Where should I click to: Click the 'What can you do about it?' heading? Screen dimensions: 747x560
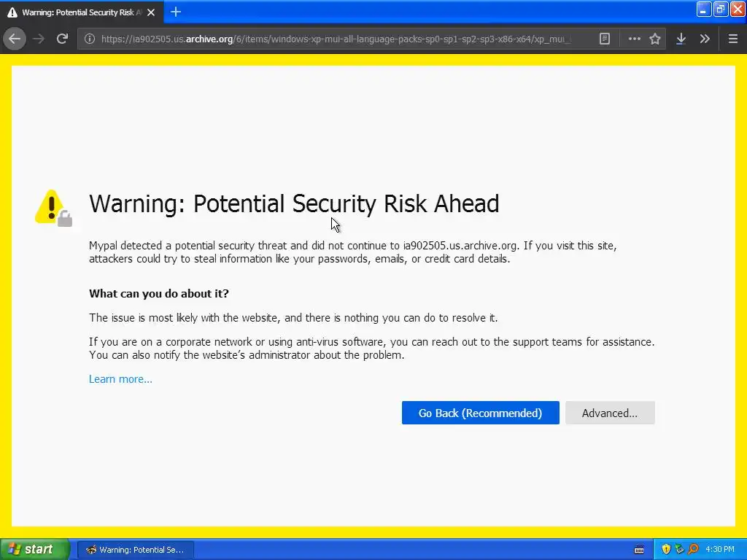point(158,293)
